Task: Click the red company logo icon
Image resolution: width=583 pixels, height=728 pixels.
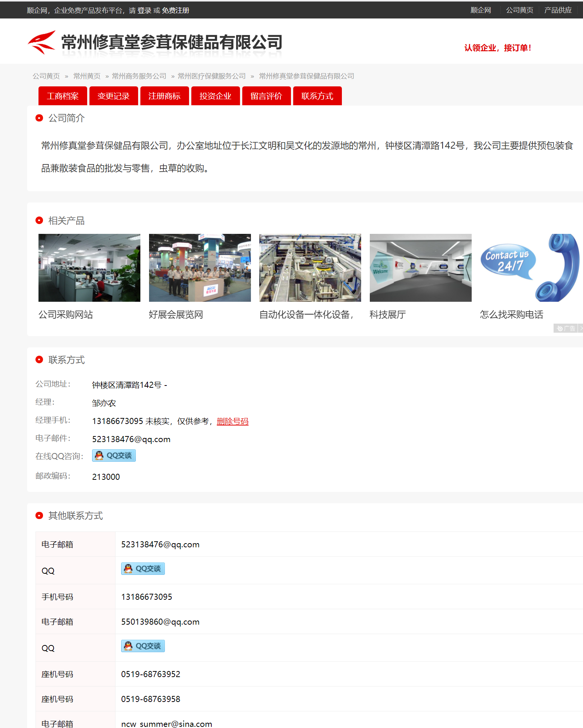Action: point(42,42)
